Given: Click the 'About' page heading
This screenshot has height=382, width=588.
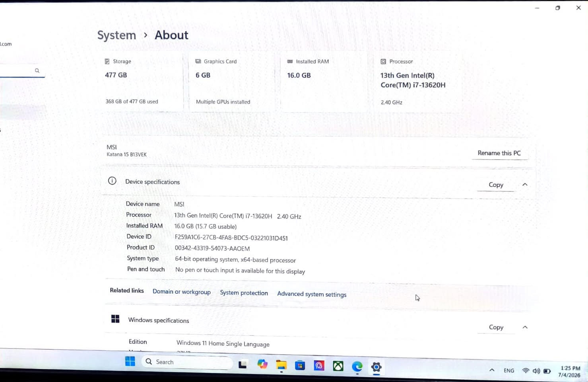Looking at the screenshot, I should [171, 35].
